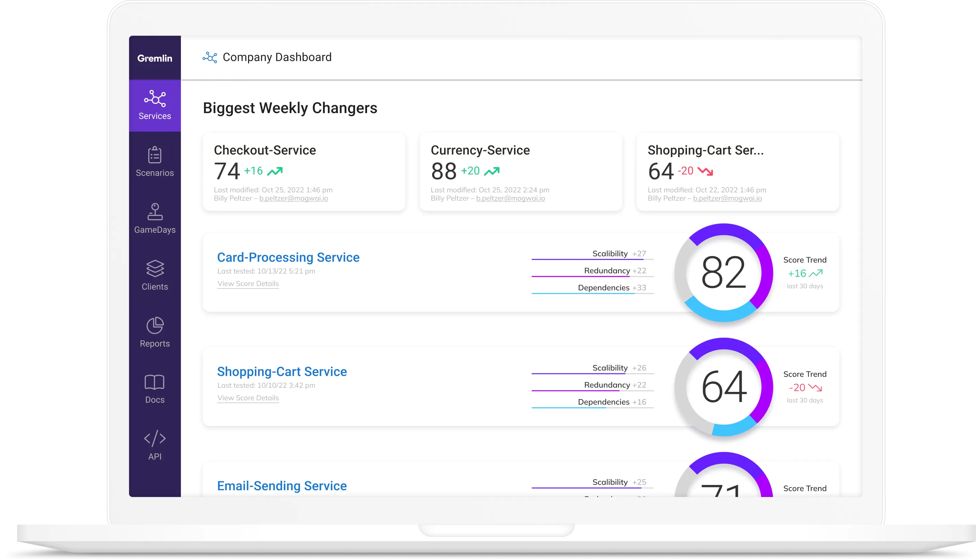Image resolution: width=978 pixels, height=560 pixels.
Task: Open the GameDays section
Action: point(155,218)
